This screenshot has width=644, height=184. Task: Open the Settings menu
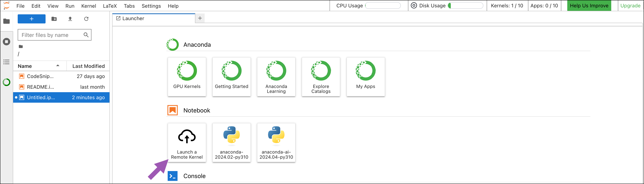pos(151,6)
